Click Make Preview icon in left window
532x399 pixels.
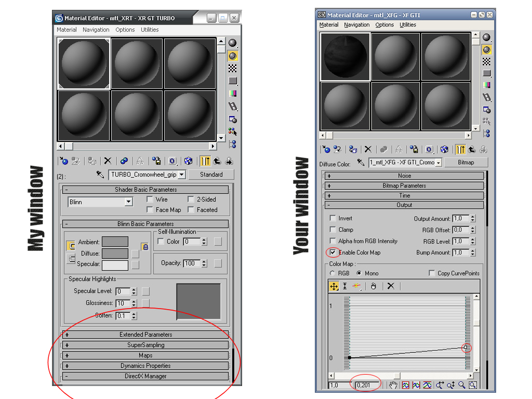coord(232,106)
